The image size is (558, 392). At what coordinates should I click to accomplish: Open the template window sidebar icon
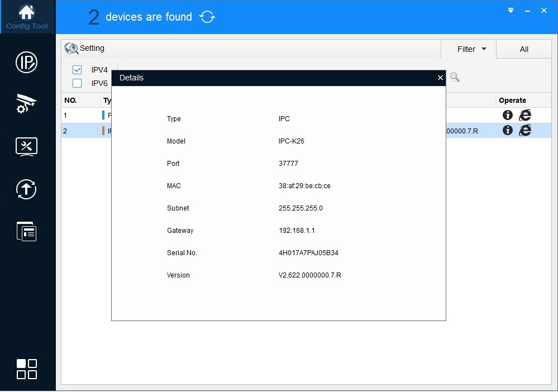pos(26,231)
